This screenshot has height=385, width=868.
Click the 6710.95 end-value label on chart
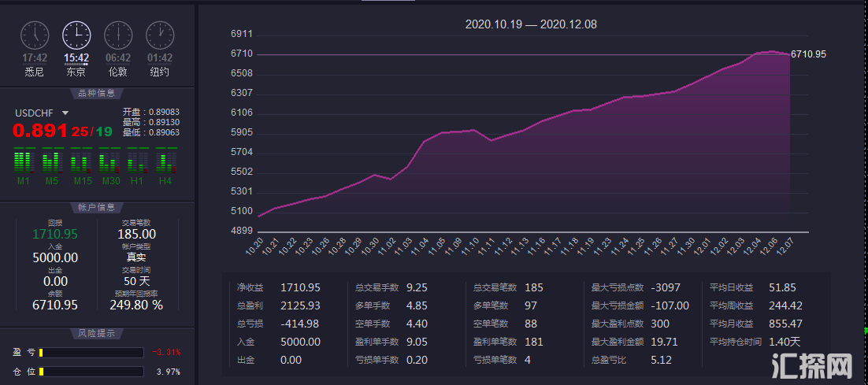(x=808, y=54)
